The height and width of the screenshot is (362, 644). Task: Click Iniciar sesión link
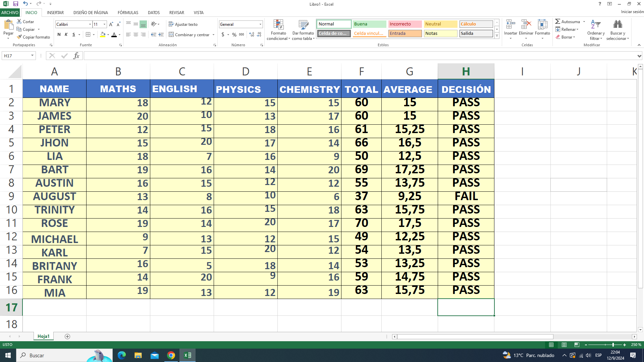632,12
